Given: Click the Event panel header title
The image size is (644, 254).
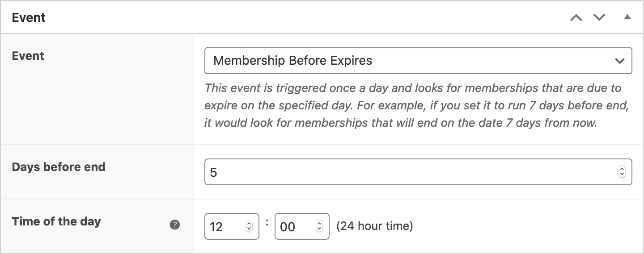Looking at the screenshot, I should (x=29, y=18).
